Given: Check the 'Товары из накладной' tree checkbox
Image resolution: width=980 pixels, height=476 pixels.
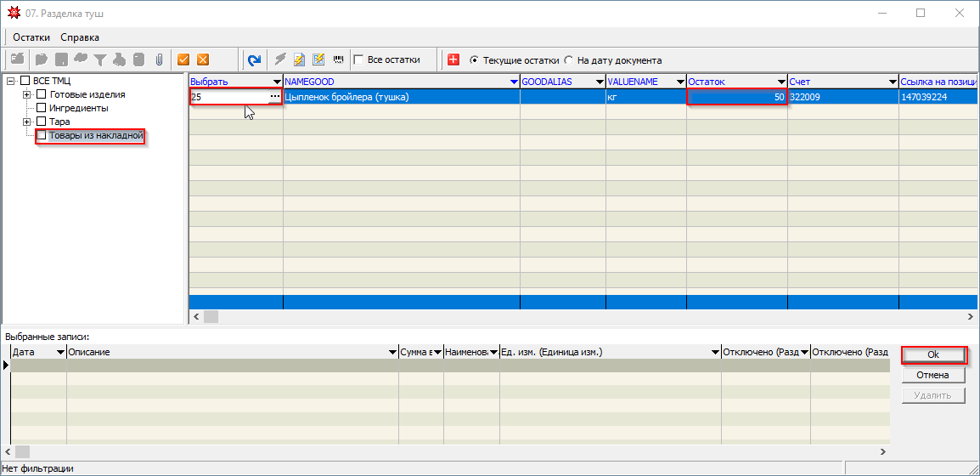Looking at the screenshot, I should (42, 136).
